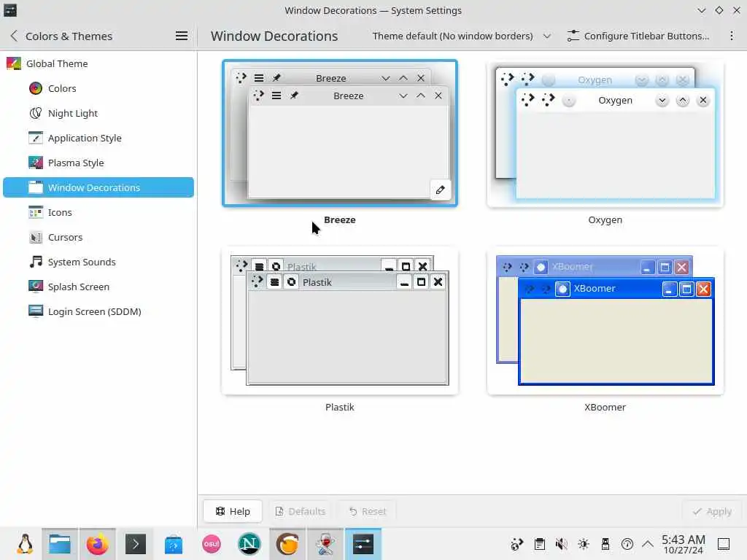
Task: Open the sidebar hamburger menu
Action: tap(181, 36)
